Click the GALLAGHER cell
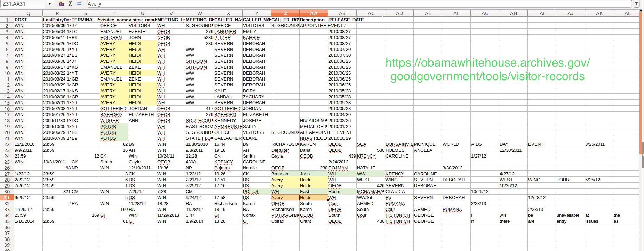The height and width of the screenshot is (251, 644). point(228,138)
